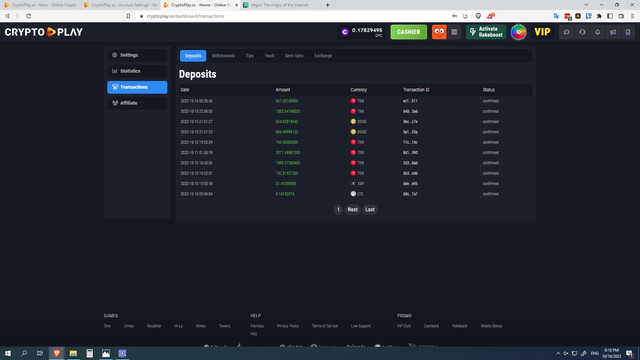Open the orange owl avatar profile

tap(439, 32)
